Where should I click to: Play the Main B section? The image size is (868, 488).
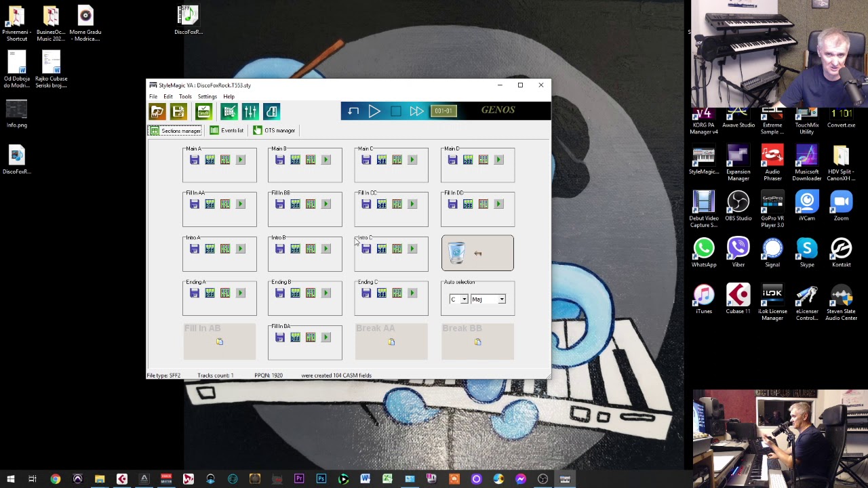[325, 160]
